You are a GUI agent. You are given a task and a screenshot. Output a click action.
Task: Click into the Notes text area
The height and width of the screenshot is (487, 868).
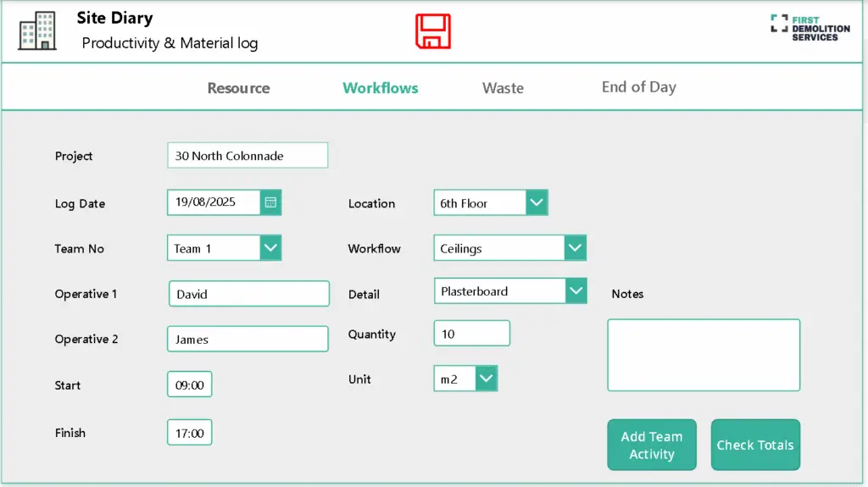point(703,355)
